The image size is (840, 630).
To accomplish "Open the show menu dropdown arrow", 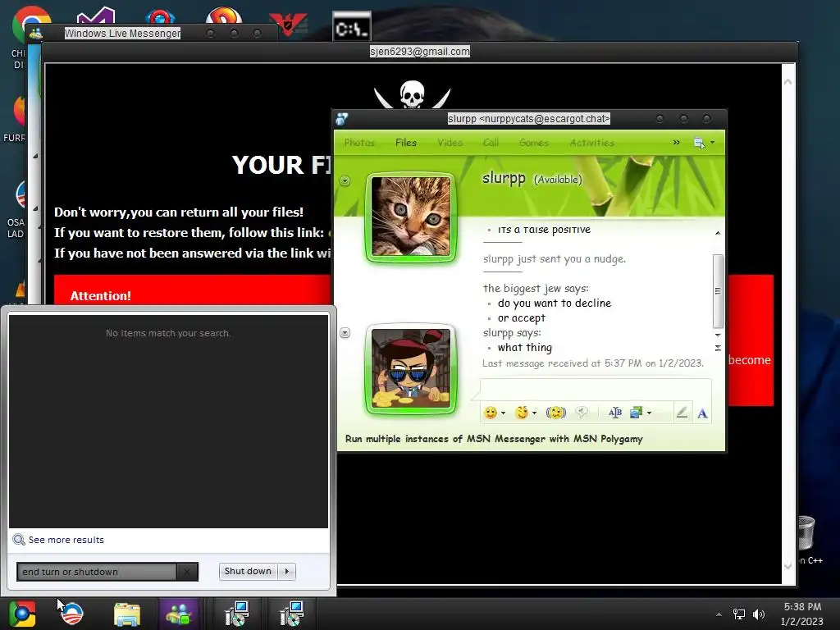I will 713,143.
